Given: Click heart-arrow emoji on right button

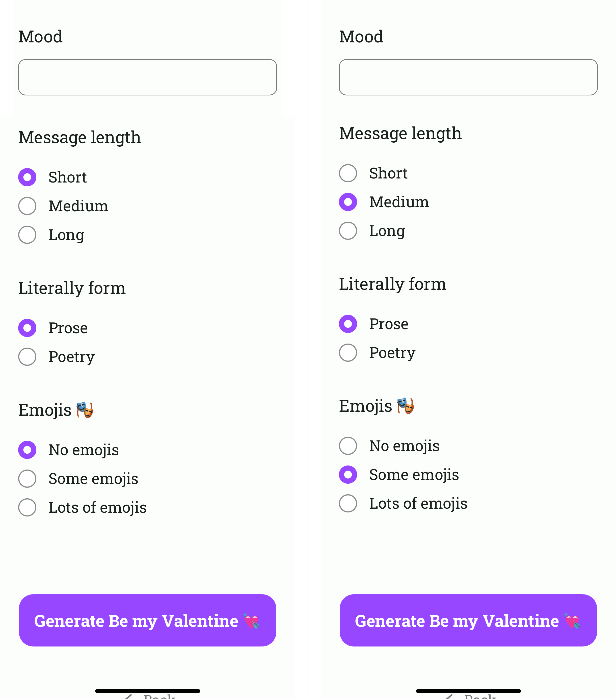Looking at the screenshot, I should point(572,621).
